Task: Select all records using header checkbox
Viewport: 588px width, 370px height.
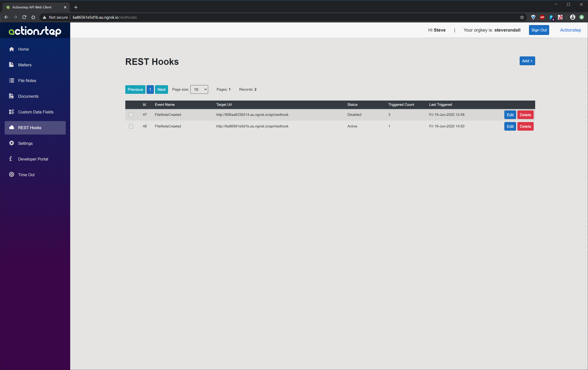Action: coord(131,104)
